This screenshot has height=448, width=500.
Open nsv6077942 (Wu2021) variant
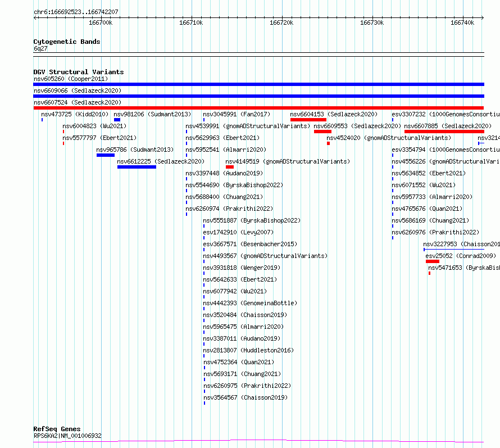tap(235, 291)
